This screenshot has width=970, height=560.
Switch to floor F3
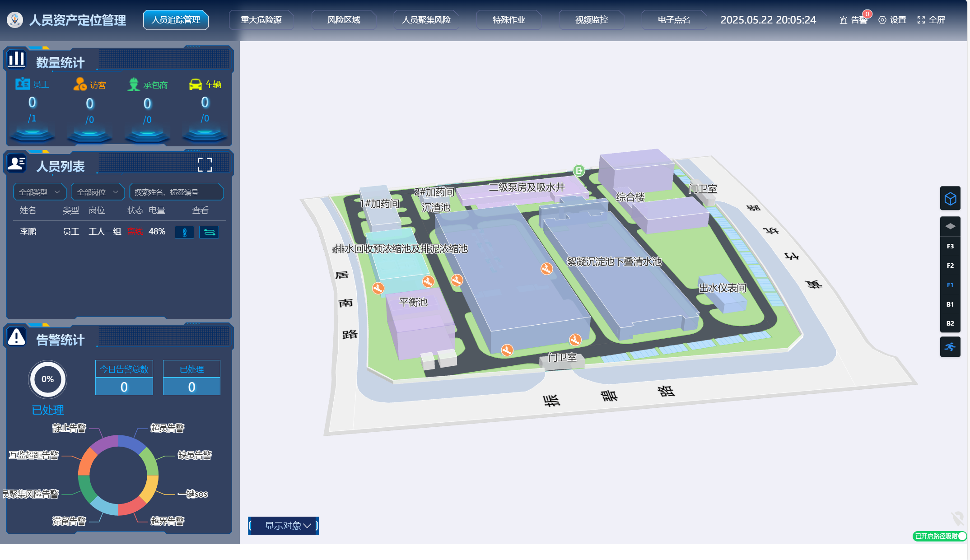pos(950,246)
